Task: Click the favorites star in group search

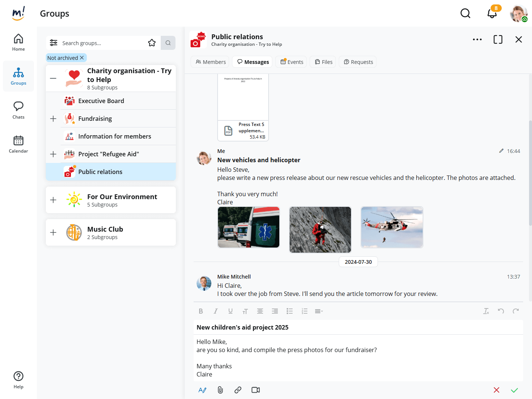Action: click(x=152, y=43)
